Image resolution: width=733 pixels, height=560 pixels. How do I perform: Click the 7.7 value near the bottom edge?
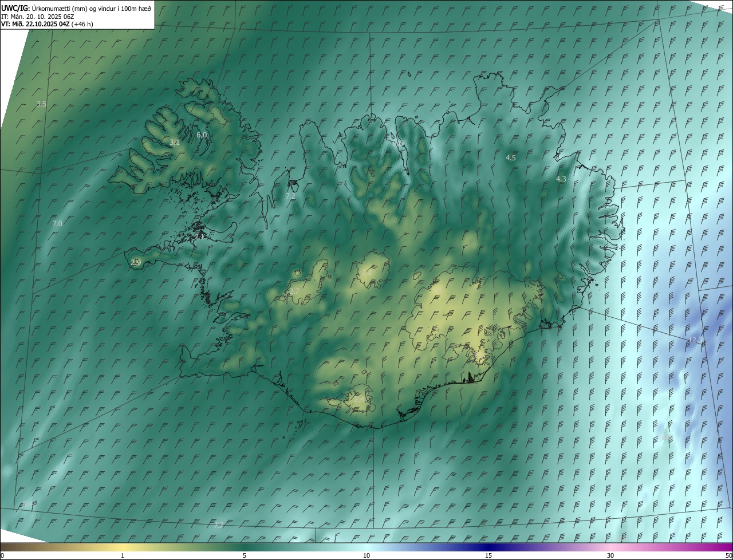point(219,524)
